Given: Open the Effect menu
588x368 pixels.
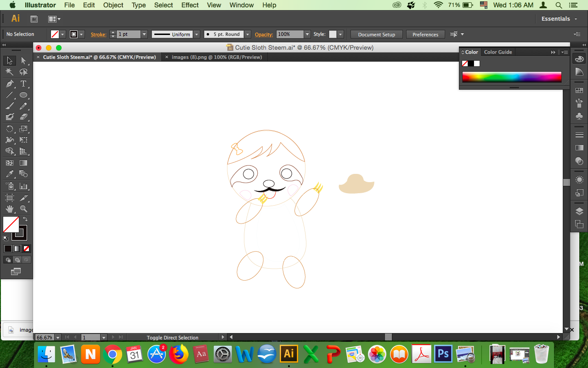Looking at the screenshot, I should 190,5.
